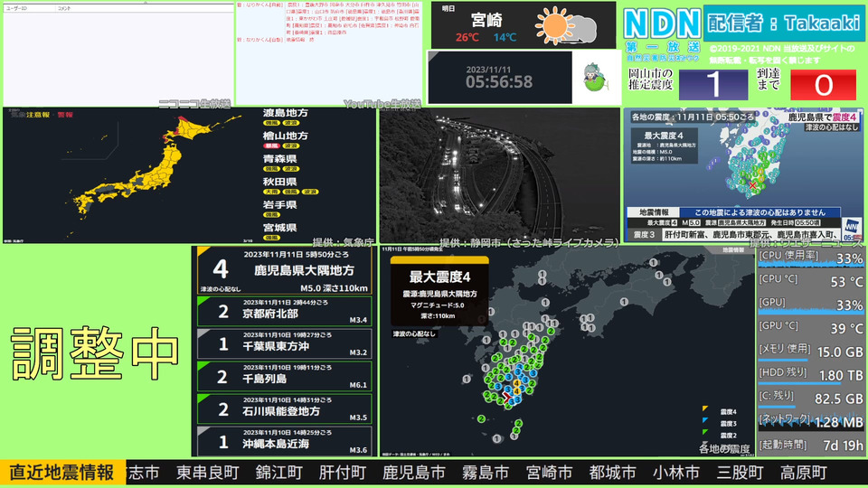Click 宮崎市 in the bottom ticker
This screenshot has height=488, width=868.
(x=549, y=473)
